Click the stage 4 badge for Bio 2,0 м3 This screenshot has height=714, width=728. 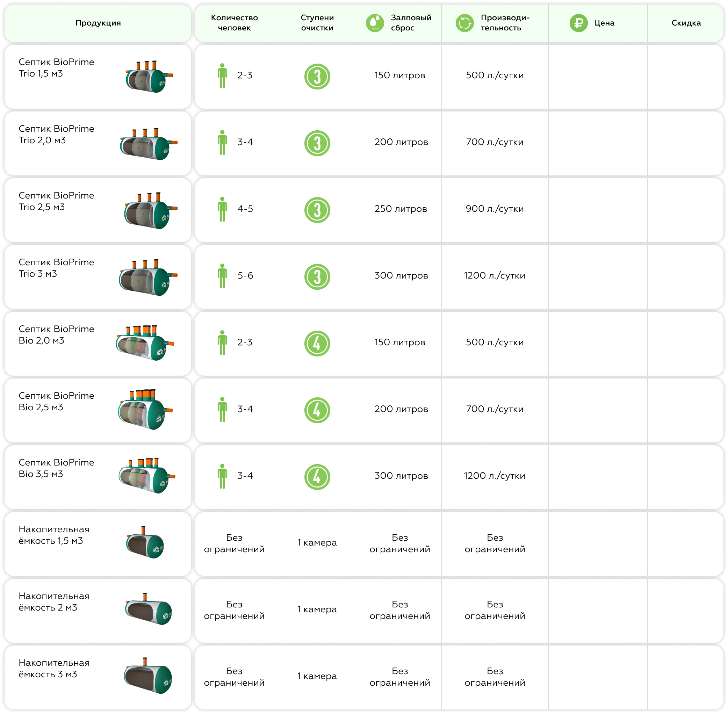(317, 344)
